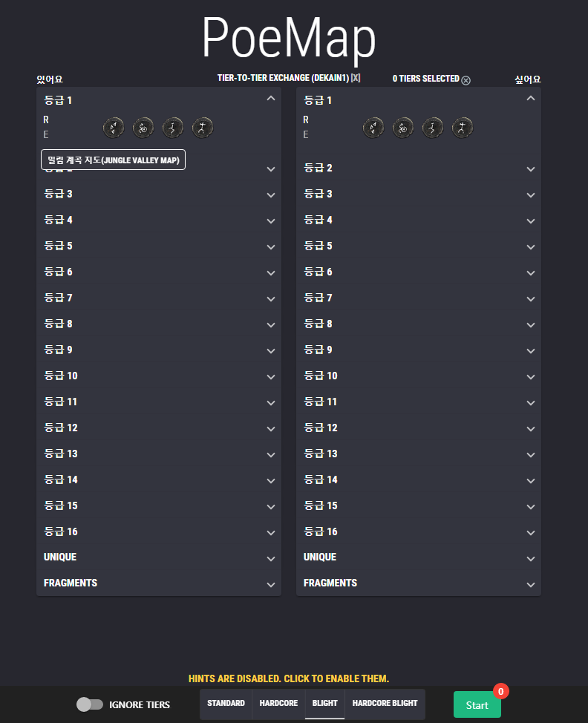Screen dimensions: 588x723
Task: Click the green Start button
Action: [x=477, y=704]
